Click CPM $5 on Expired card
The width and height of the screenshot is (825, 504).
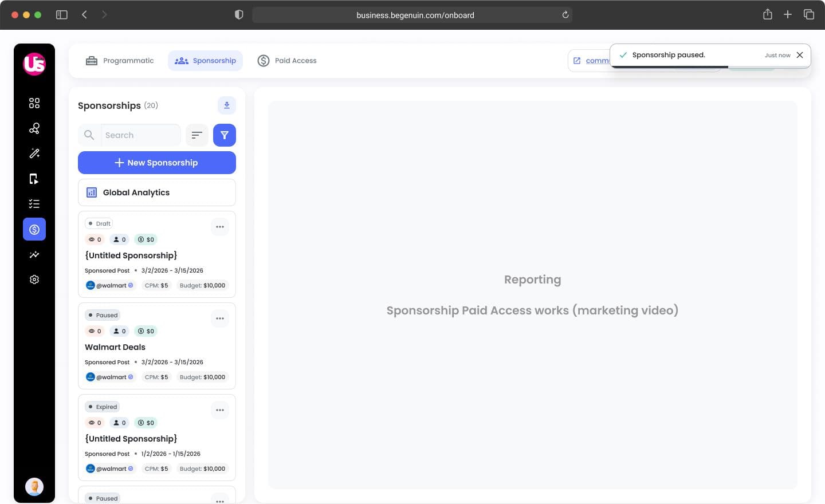point(156,468)
